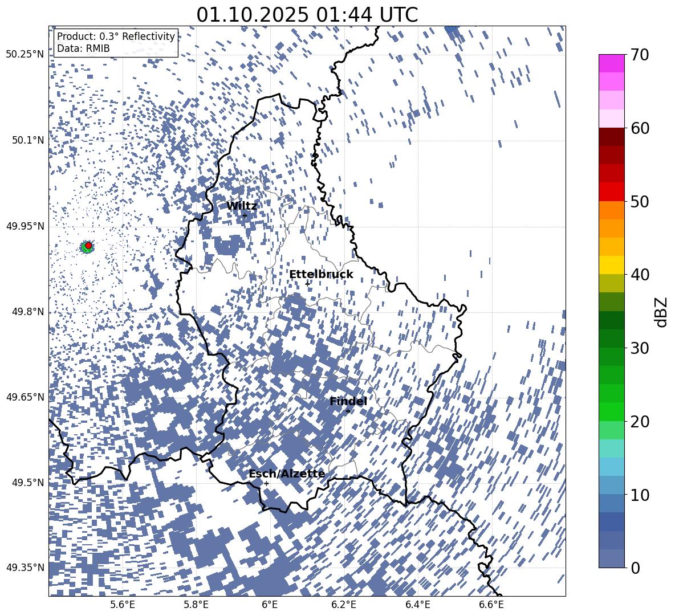
Task: Click the dBZ colorbar axis label
Action: point(661,312)
